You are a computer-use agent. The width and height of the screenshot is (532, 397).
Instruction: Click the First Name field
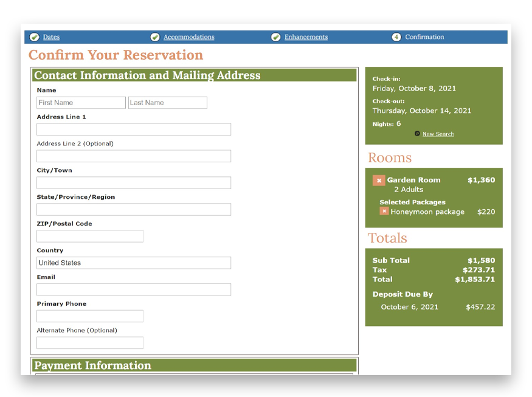click(80, 102)
